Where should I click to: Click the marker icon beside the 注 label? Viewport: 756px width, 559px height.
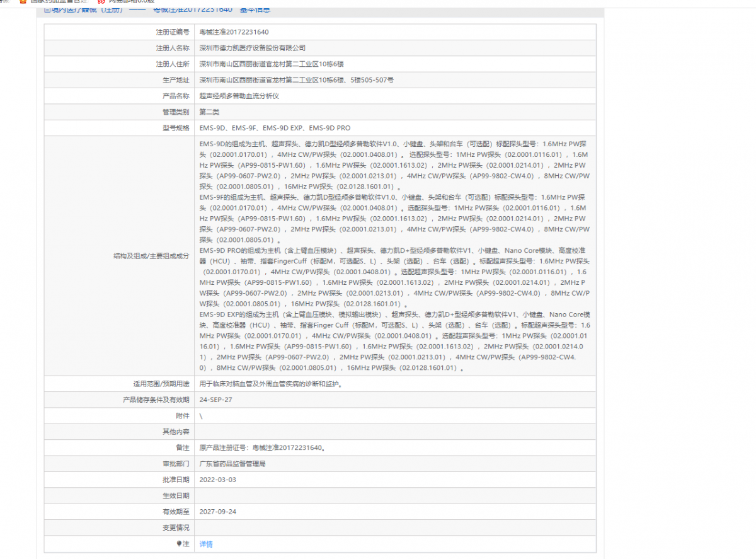point(180,543)
